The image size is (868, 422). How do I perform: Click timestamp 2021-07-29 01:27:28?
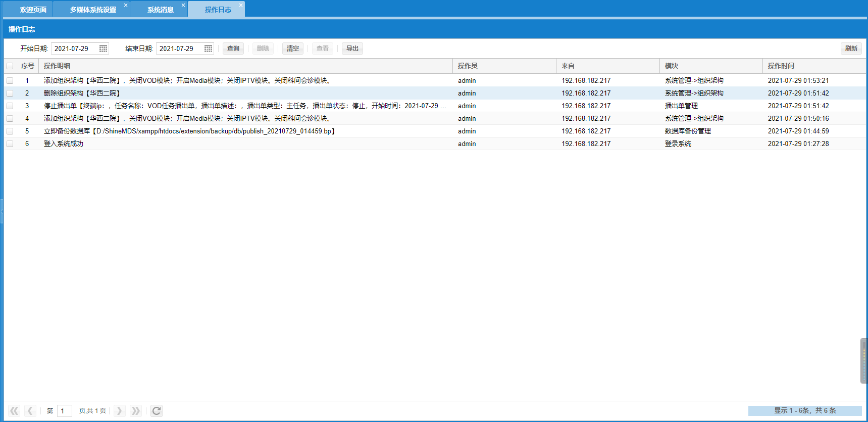[798, 144]
